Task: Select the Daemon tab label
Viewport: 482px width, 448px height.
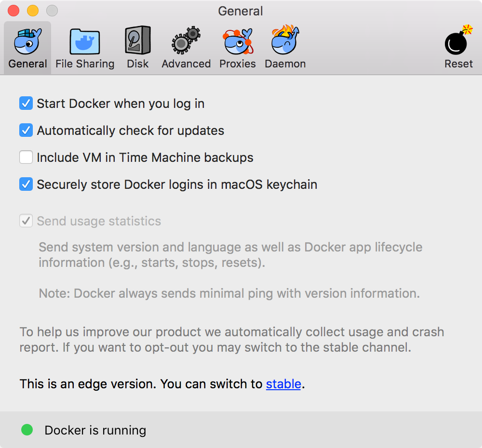Action: coord(285,64)
